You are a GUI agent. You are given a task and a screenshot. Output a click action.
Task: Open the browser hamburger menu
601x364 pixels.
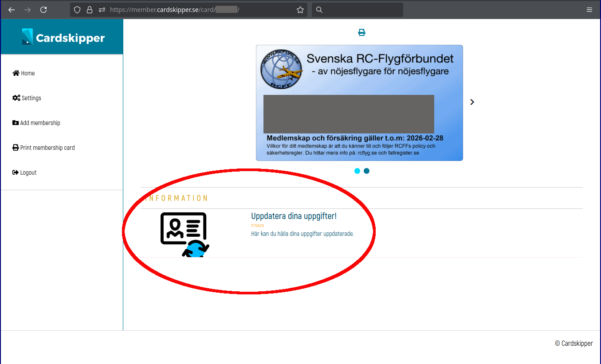coord(589,10)
